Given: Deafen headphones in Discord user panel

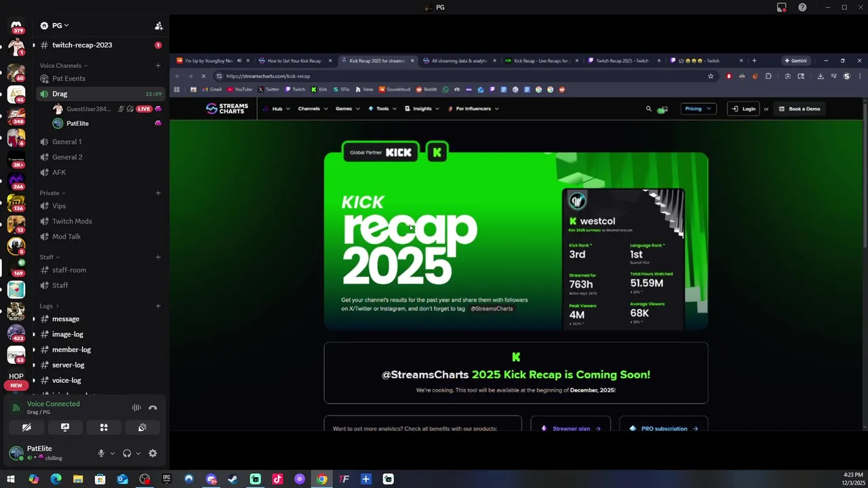Looking at the screenshot, I should point(127,453).
